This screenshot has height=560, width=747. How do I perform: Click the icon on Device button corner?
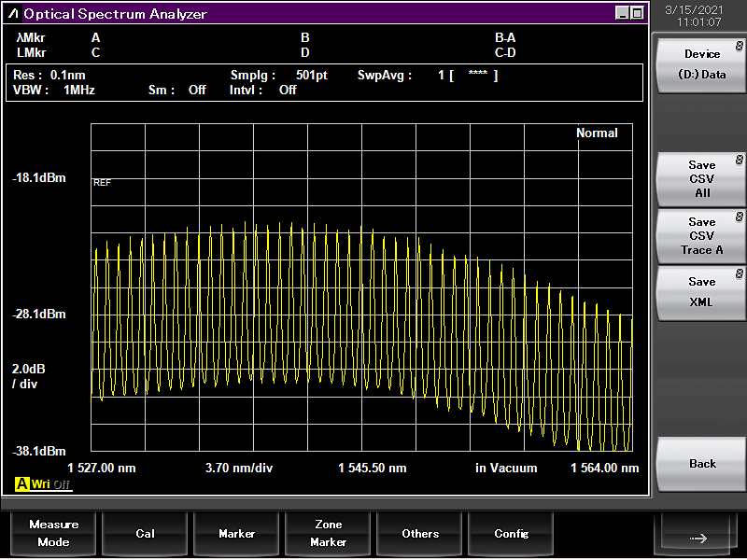pyautogui.click(x=739, y=46)
